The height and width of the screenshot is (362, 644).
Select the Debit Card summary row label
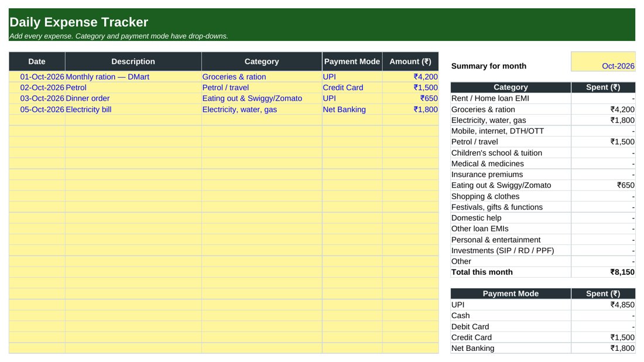(470, 327)
